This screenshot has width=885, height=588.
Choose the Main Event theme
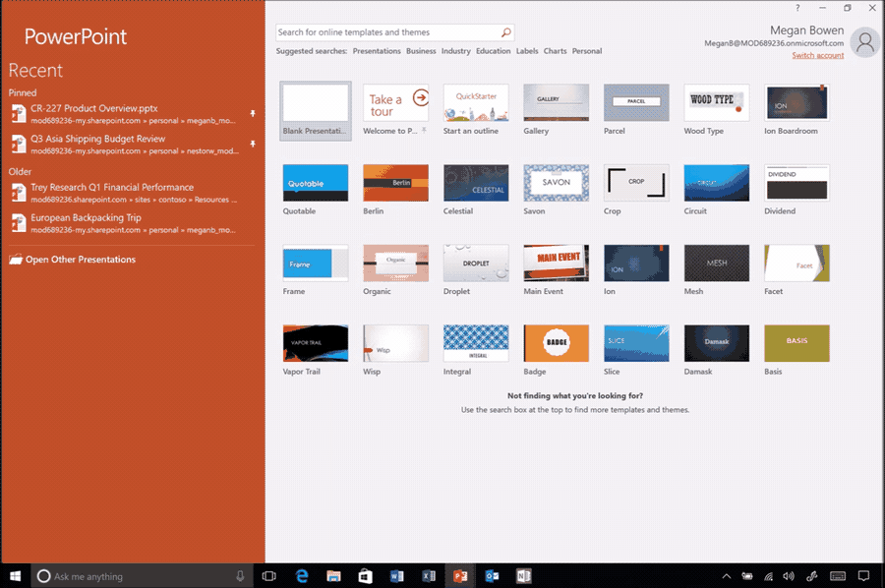click(556, 264)
